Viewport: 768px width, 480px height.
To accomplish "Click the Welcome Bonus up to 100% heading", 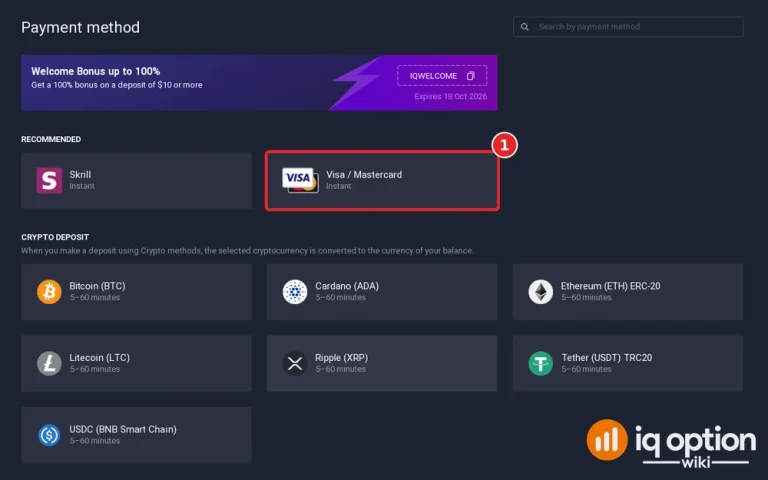I will tap(96, 71).
